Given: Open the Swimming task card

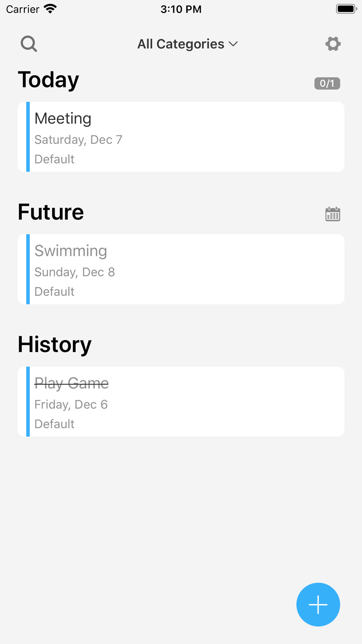Looking at the screenshot, I should (181, 269).
